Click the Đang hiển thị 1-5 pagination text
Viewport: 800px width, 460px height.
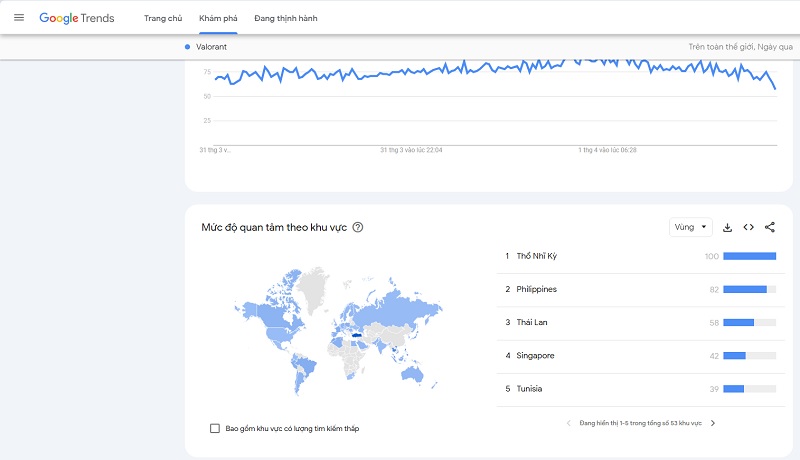(640, 423)
